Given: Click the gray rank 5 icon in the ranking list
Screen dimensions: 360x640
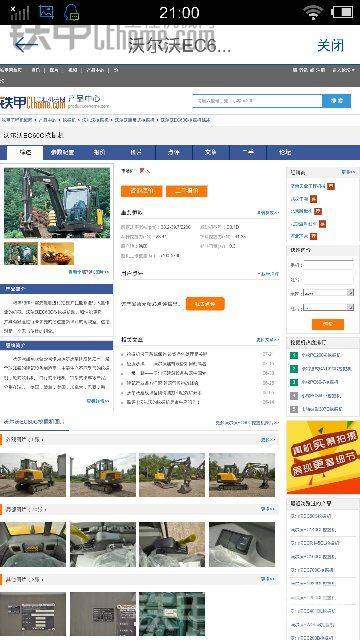Looking at the screenshot, I should pyautogui.click(x=294, y=409).
